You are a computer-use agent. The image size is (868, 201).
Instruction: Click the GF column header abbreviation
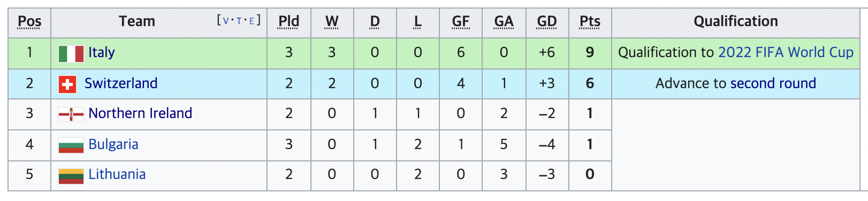461,21
